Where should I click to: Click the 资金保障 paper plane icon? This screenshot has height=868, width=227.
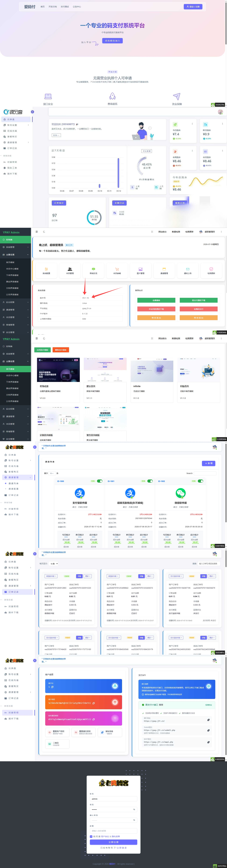click(x=177, y=96)
